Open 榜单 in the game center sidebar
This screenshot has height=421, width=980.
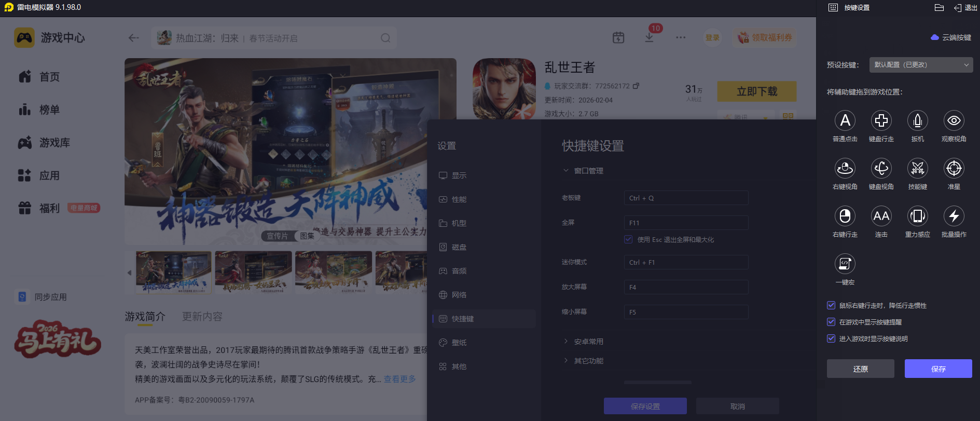pyautogui.click(x=39, y=110)
